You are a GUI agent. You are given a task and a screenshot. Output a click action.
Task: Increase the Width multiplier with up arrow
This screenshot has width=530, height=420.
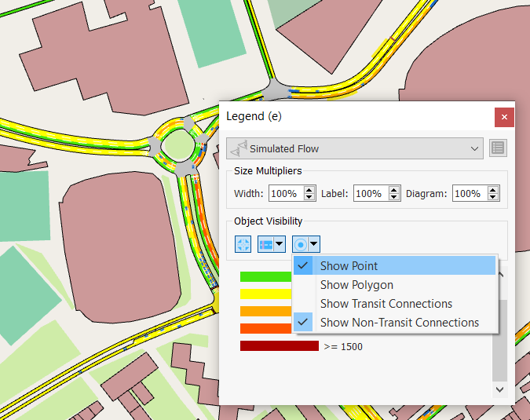coord(309,189)
